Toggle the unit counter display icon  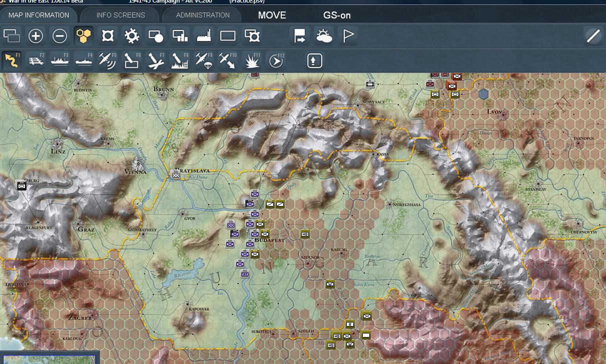(156, 35)
